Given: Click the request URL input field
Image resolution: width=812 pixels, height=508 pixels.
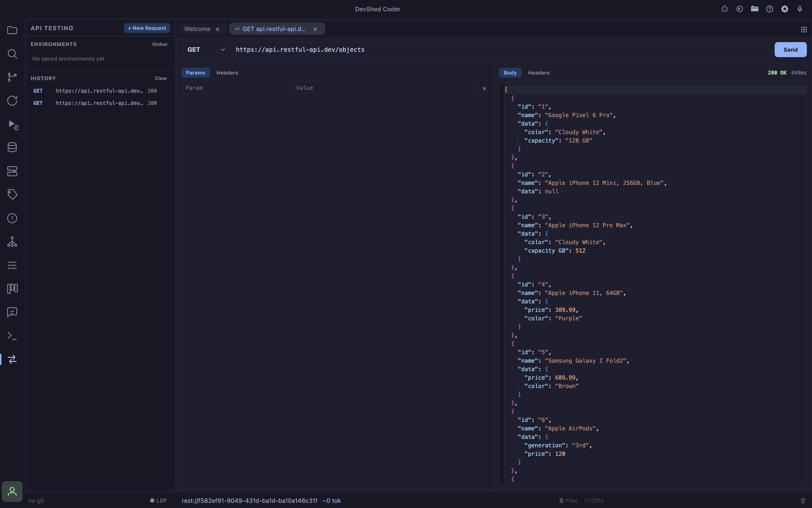Looking at the screenshot, I should [x=500, y=49].
